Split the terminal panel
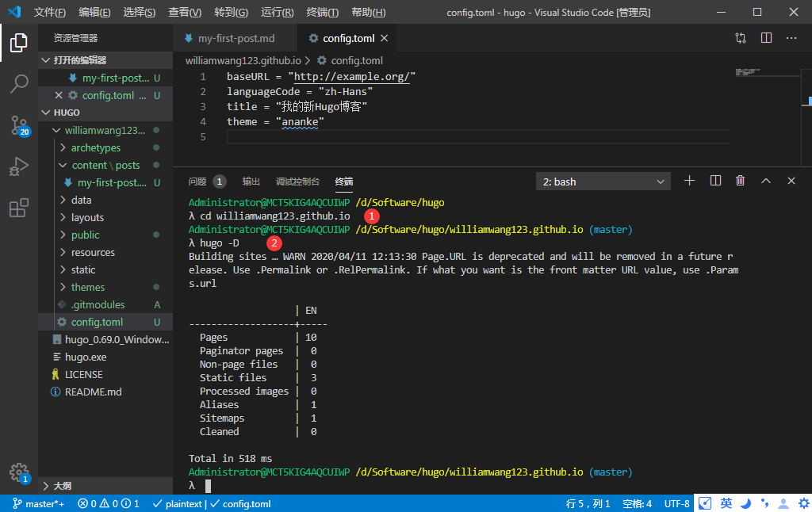This screenshot has width=812, height=512. click(715, 181)
